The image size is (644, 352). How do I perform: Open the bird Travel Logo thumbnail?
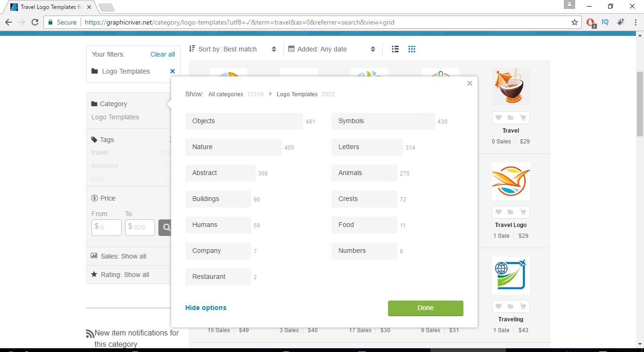[511, 181]
